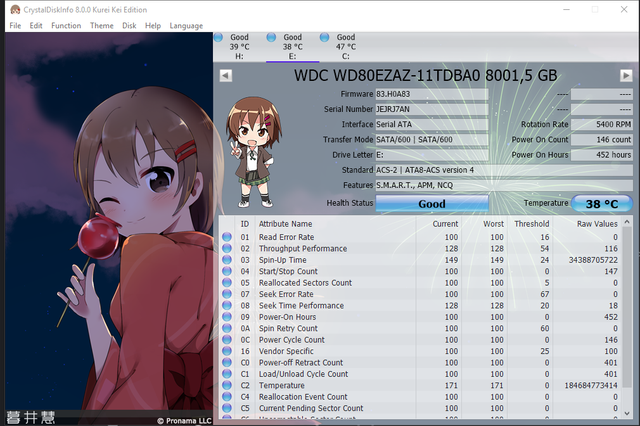Click status circle for drive E:
The width and height of the screenshot is (640, 426).
point(271,38)
